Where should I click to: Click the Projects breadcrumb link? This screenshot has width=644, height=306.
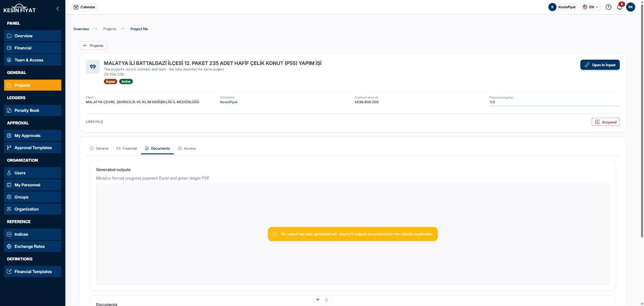pos(110,29)
